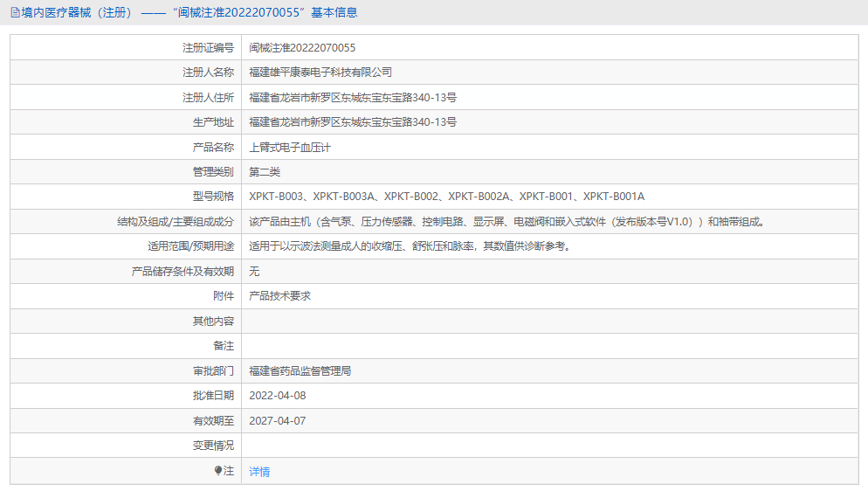Select the value 第二类
Viewport: 868px width, 491px height.
[x=265, y=171]
